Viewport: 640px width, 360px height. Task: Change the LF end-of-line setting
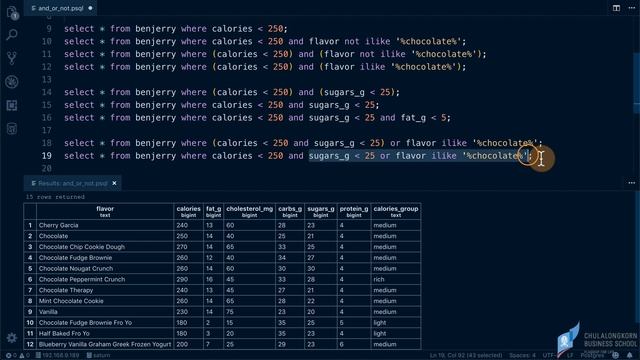pos(570,356)
